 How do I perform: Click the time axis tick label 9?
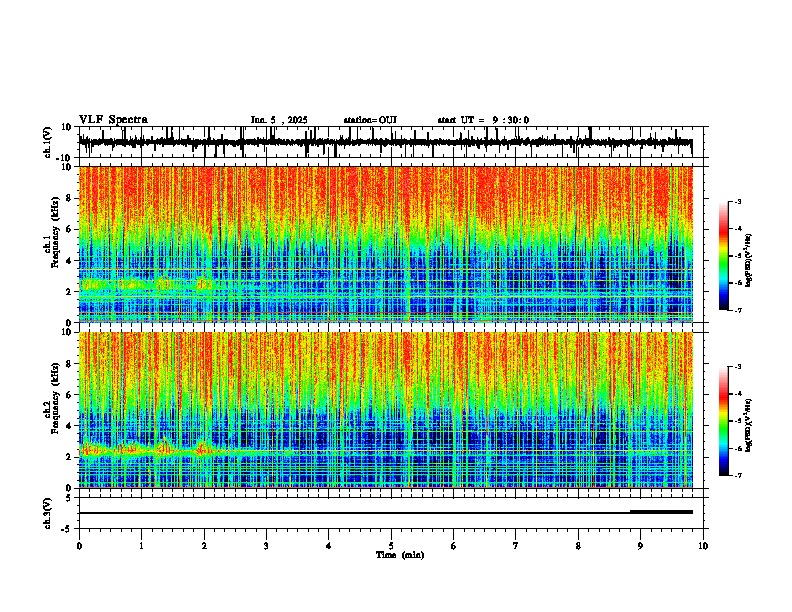pyautogui.click(x=640, y=546)
